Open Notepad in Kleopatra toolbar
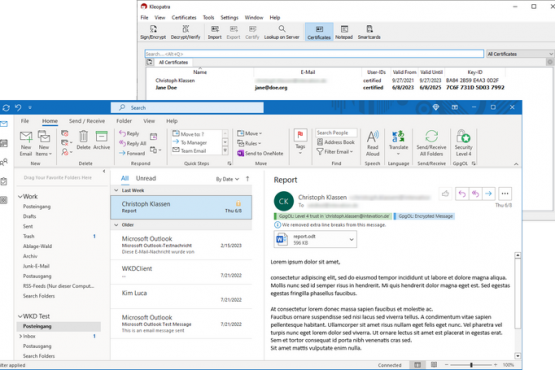The width and height of the screenshot is (555, 370). pos(344,32)
